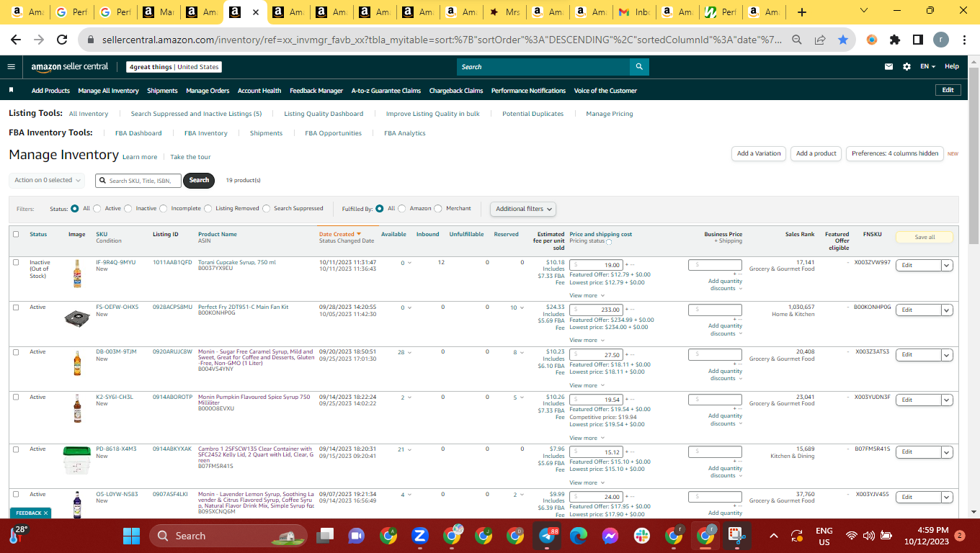980x553 pixels.
Task: Close the FEEDBACK tab with its X
Action: click(45, 513)
